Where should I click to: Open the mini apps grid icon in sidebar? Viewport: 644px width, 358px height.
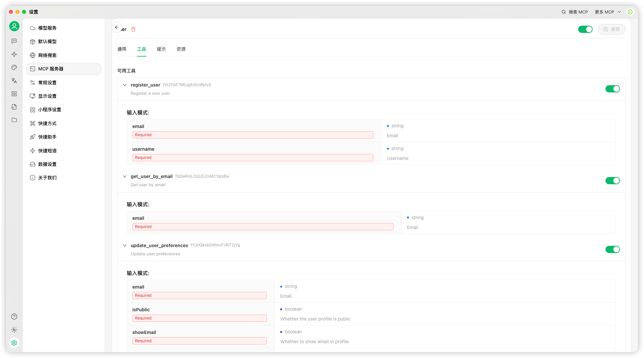point(14,94)
